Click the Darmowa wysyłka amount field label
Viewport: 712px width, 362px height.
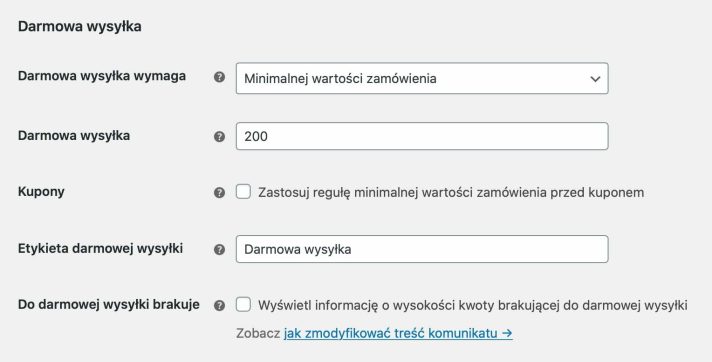(74, 135)
